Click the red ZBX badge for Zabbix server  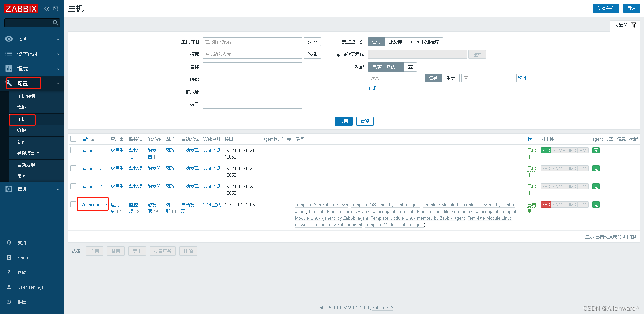(x=546, y=205)
